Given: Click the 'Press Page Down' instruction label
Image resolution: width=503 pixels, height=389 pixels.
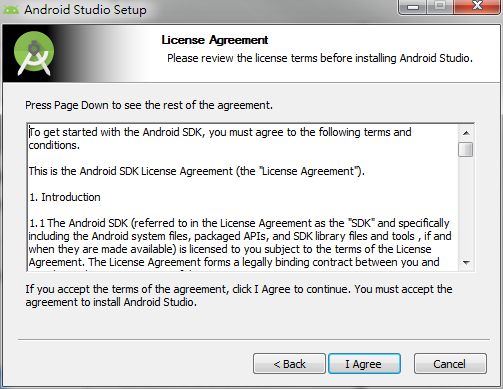Looking at the screenshot, I should point(149,105).
